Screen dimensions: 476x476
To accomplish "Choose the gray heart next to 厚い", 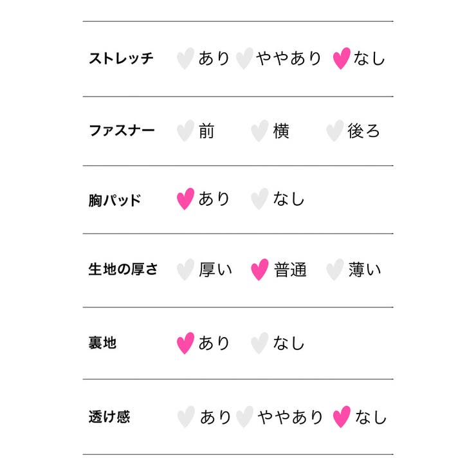I will tap(185, 270).
